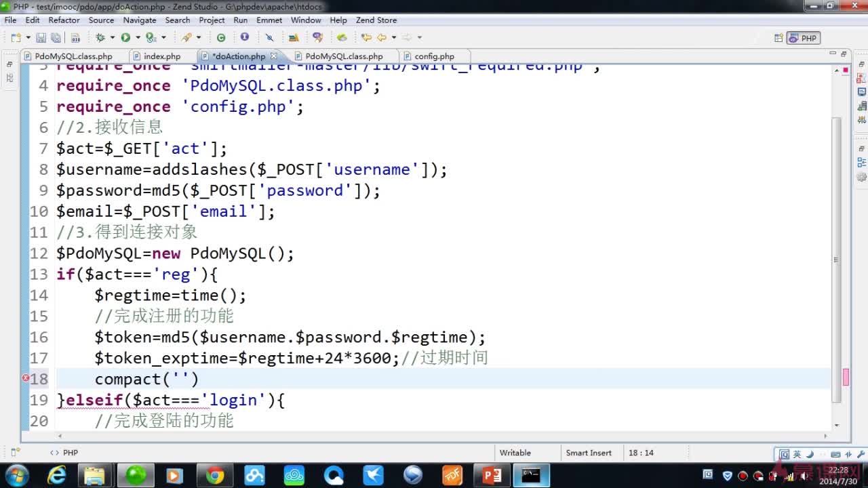Viewport: 868px width, 488px height.
Task: Click the red error indicator atop overview ruler
Action: [x=846, y=70]
